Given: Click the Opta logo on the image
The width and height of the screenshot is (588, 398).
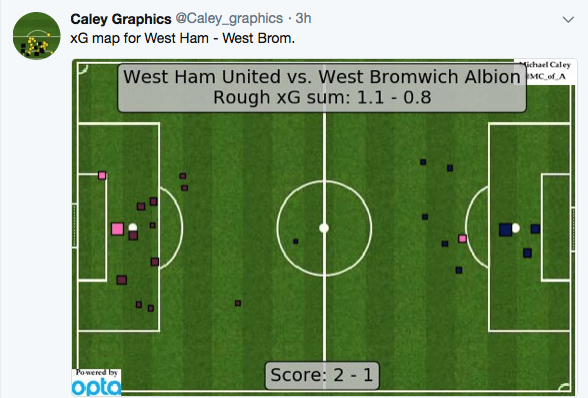Looking at the screenshot, I should click(96, 382).
